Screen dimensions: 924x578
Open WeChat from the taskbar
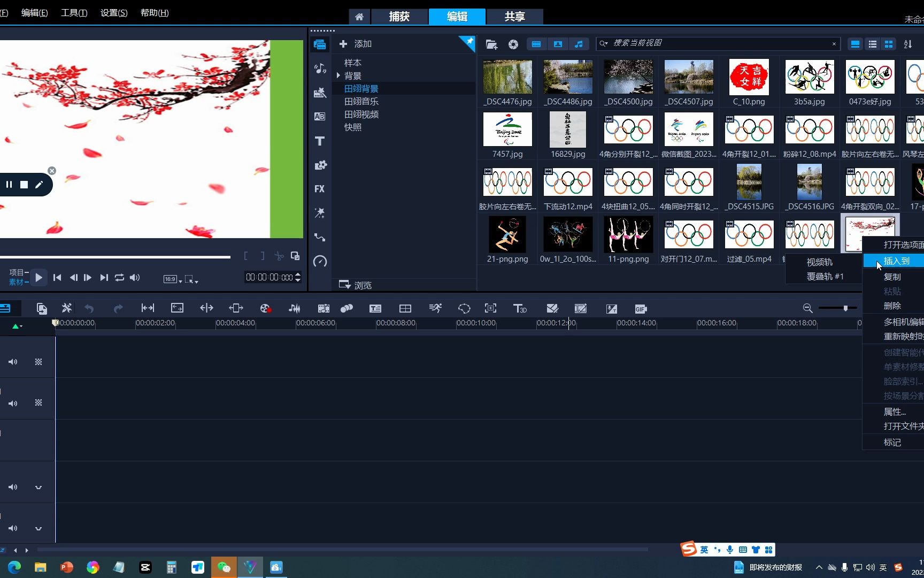point(224,567)
